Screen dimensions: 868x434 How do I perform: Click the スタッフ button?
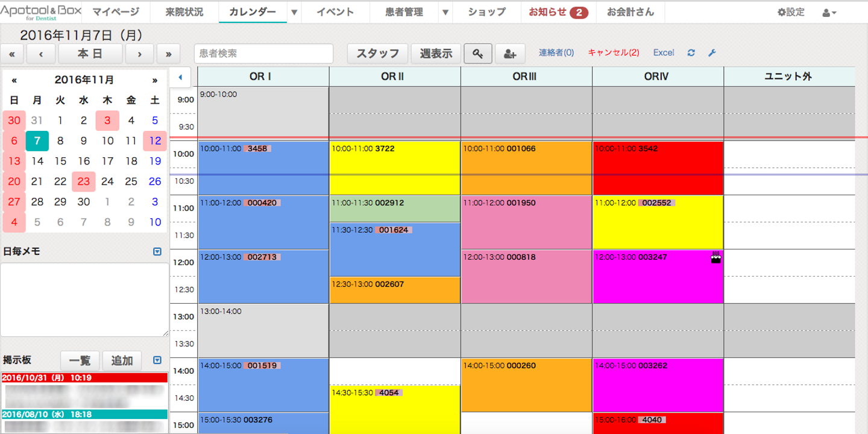378,54
